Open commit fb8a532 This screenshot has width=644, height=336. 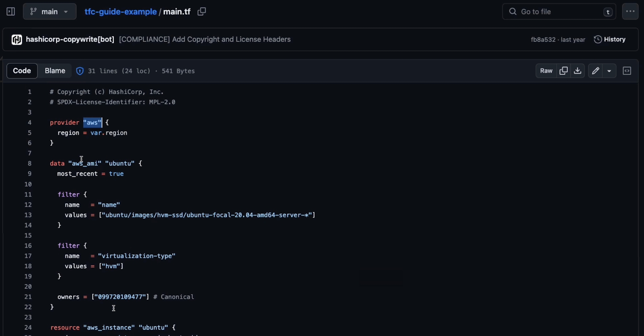coord(543,39)
